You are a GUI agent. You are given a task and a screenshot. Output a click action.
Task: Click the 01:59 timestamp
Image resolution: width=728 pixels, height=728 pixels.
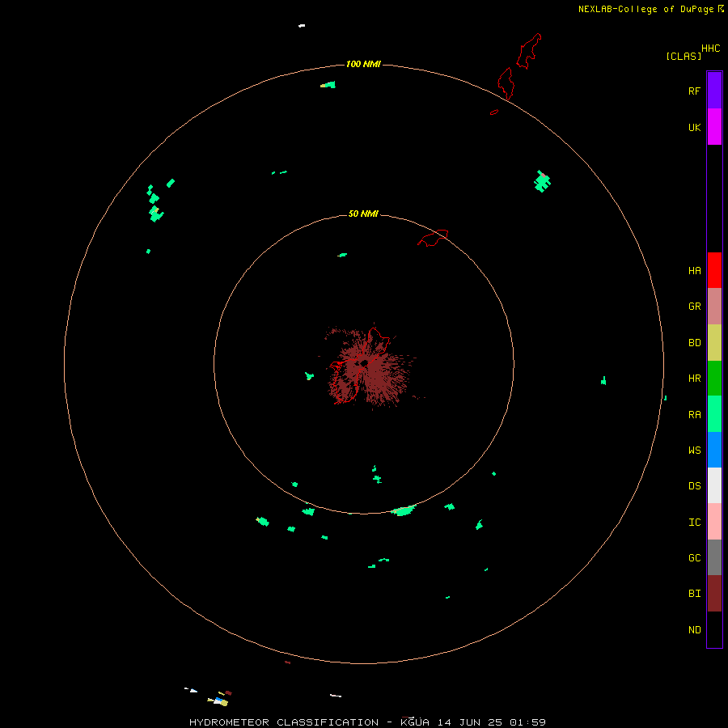[x=527, y=722]
